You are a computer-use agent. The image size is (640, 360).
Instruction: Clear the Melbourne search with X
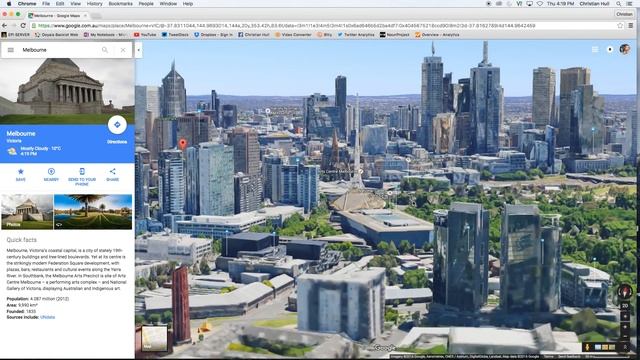[x=123, y=50]
